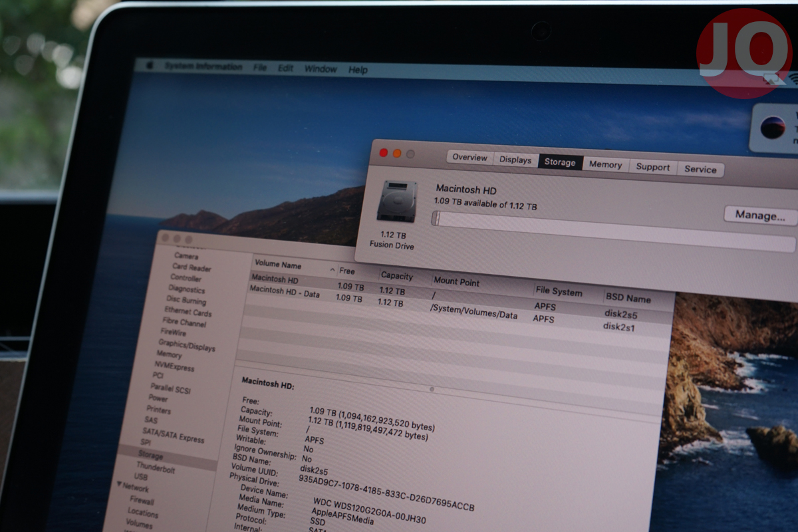Click the '1.12 TB (1,119,819,497,472 bytes)' value
This screenshot has width=798, height=532.
click(x=368, y=428)
